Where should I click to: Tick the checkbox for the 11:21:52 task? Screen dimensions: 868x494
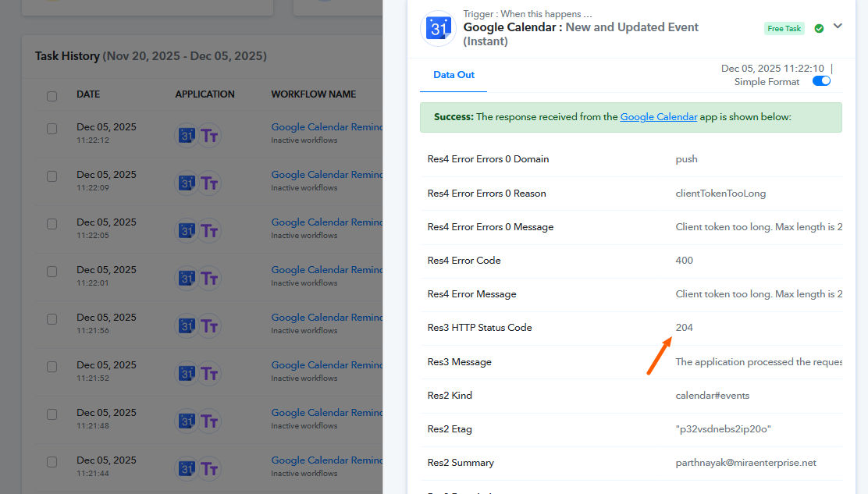pos(52,367)
